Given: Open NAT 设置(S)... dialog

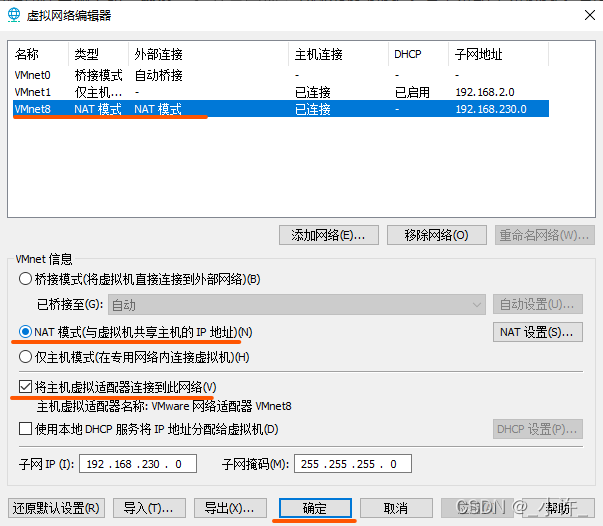Looking at the screenshot, I should point(538,332).
